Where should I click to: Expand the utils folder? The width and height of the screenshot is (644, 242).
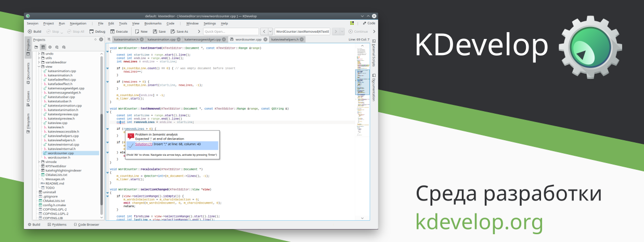click(x=39, y=58)
